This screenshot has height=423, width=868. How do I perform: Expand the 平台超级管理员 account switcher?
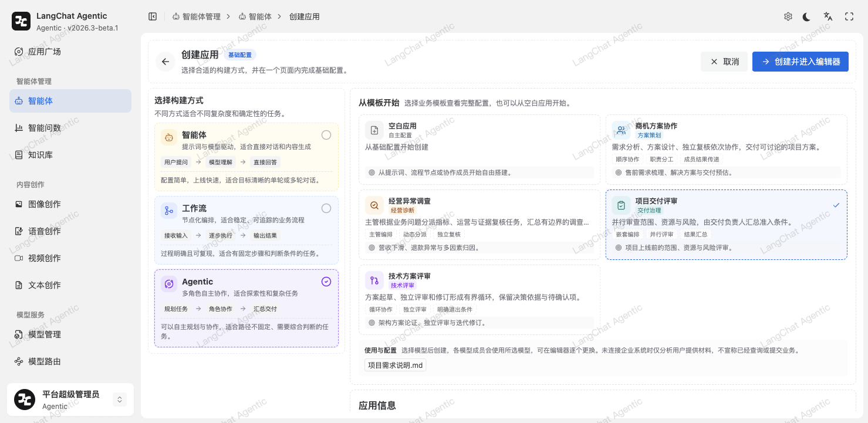(120, 400)
